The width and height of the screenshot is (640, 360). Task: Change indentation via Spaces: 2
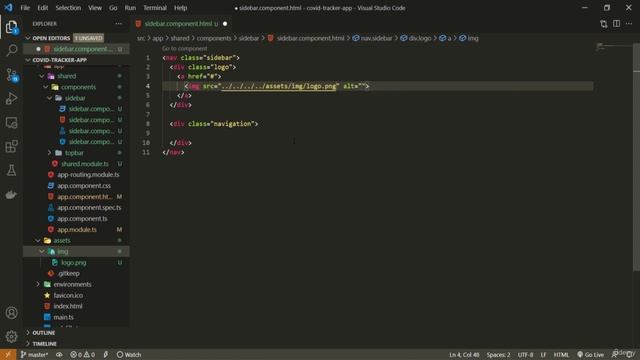[498, 355]
